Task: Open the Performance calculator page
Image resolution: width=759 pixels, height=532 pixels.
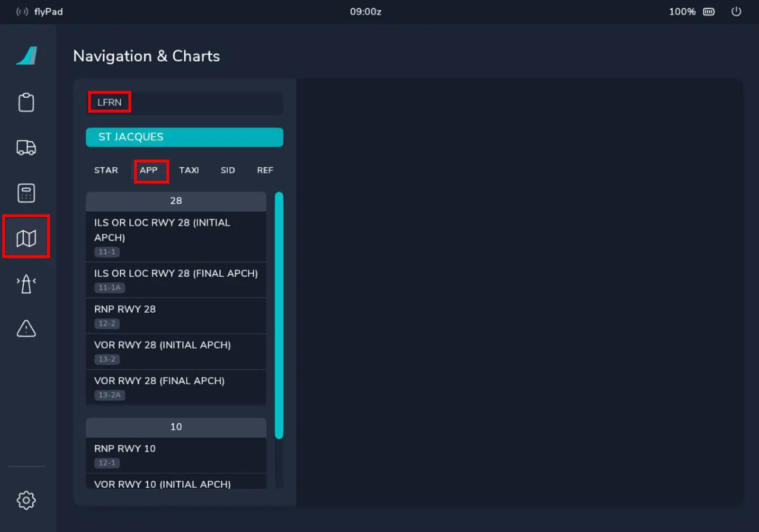Action: coord(26,193)
